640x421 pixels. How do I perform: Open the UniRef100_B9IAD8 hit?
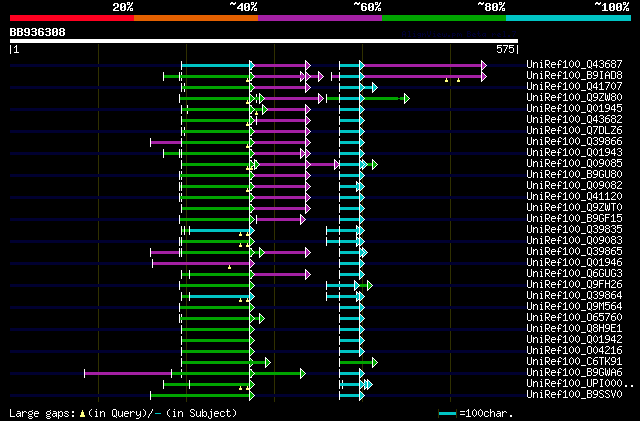click(x=574, y=75)
